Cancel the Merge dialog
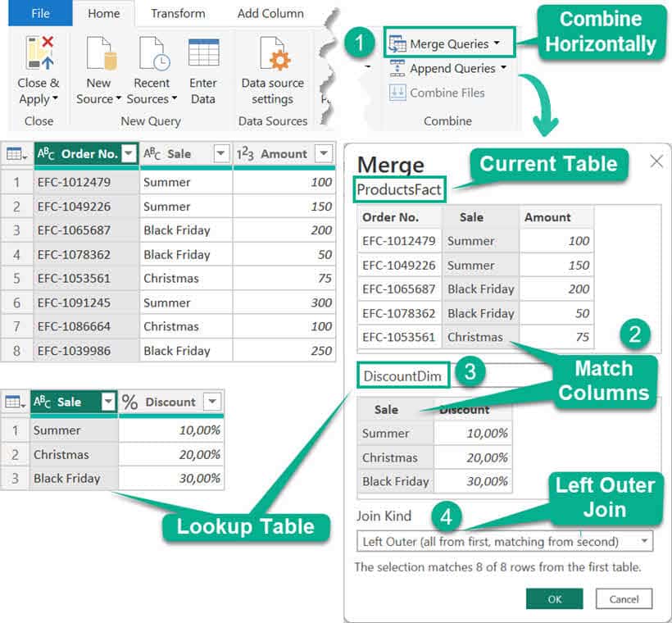The image size is (672, 623). [x=623, y=599]
